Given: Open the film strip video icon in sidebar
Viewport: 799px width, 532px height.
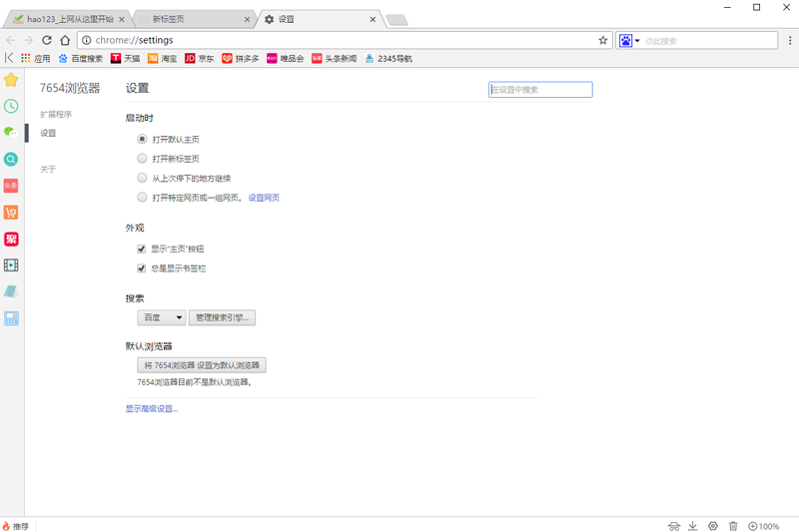Looking at the screenshot, I should point(11,266).
